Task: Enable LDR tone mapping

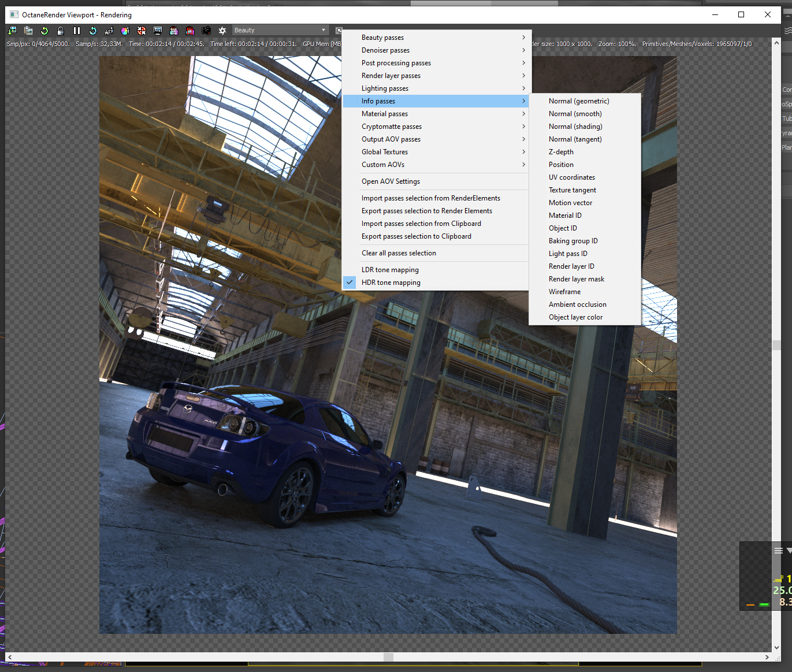Action: tap(436, 270)
